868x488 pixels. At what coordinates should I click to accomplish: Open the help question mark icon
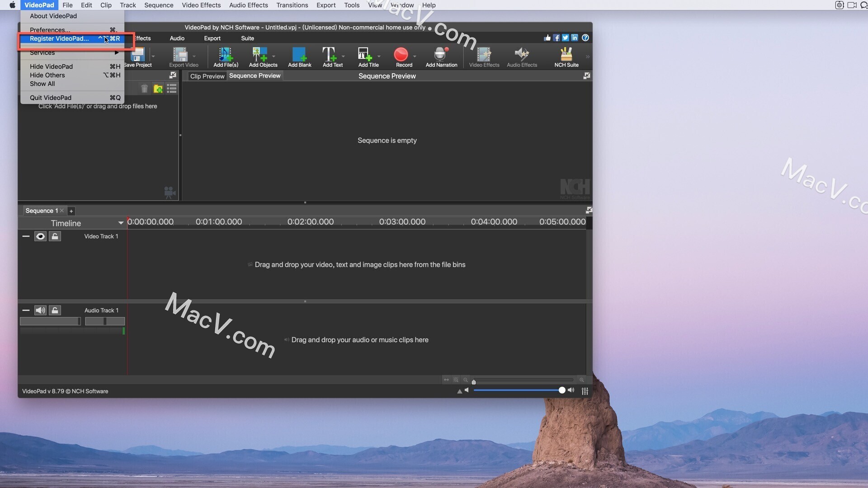coord(585,38)
